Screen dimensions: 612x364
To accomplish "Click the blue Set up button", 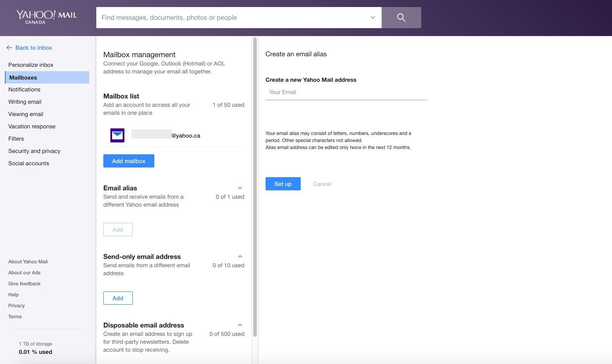I will [283, 184].
